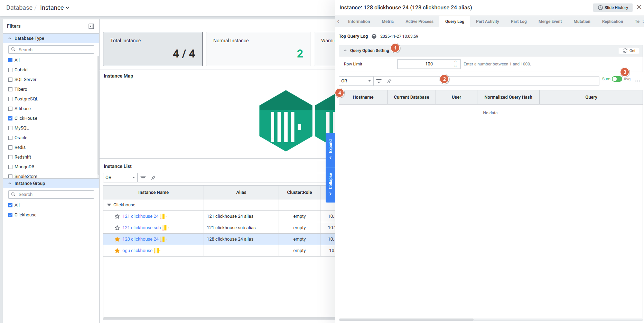Screen dimensions: 644x323
Task: Click the favorite star for 121 clickhouse 24
Action: (x=117, y=216)
